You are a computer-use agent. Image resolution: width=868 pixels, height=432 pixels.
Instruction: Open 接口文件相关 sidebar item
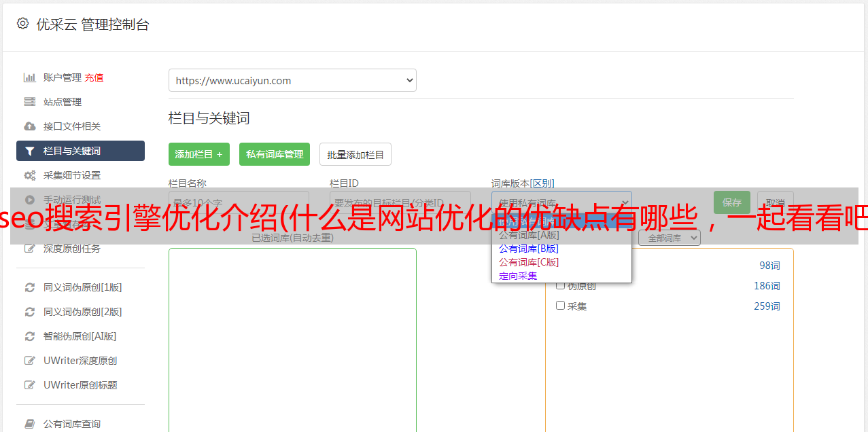(x=80, y=126)
